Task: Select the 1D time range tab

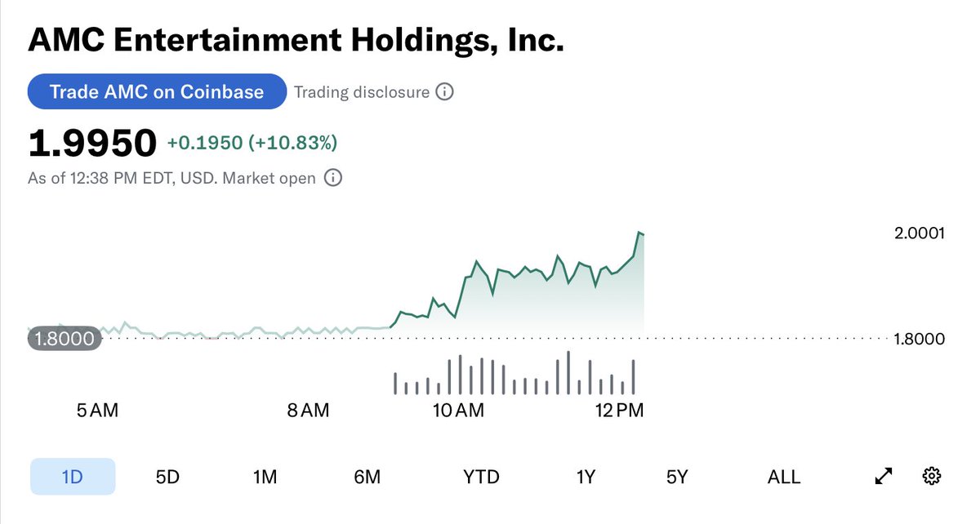Action: point(73,477)
